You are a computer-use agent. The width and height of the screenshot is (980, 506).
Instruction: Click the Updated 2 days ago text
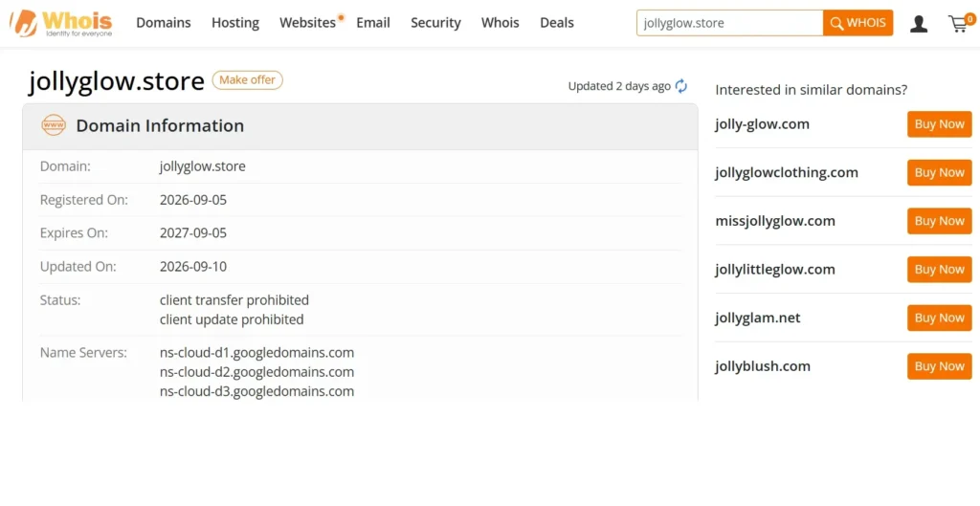pyautogui.click(x=619, y=86)
